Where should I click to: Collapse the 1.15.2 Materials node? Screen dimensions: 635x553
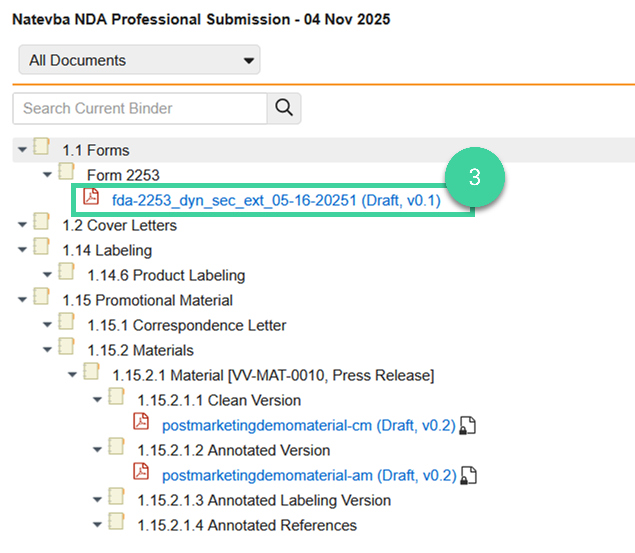coord(47,350)
